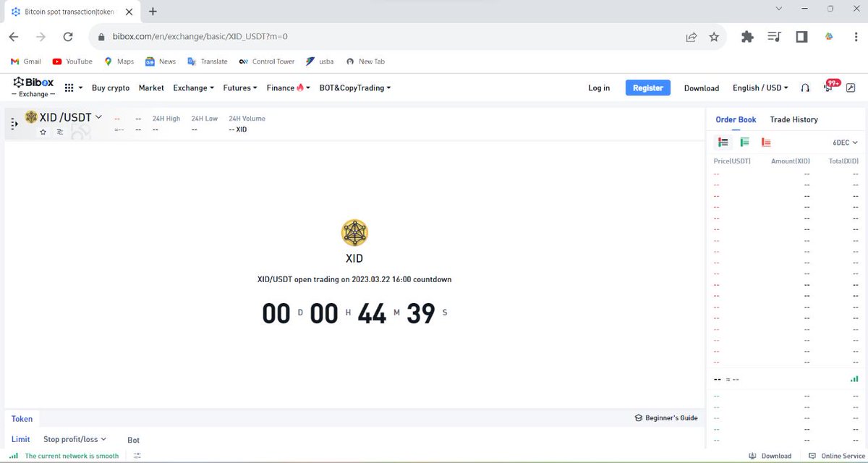Open Online Service in the status bar

(835, 456)
